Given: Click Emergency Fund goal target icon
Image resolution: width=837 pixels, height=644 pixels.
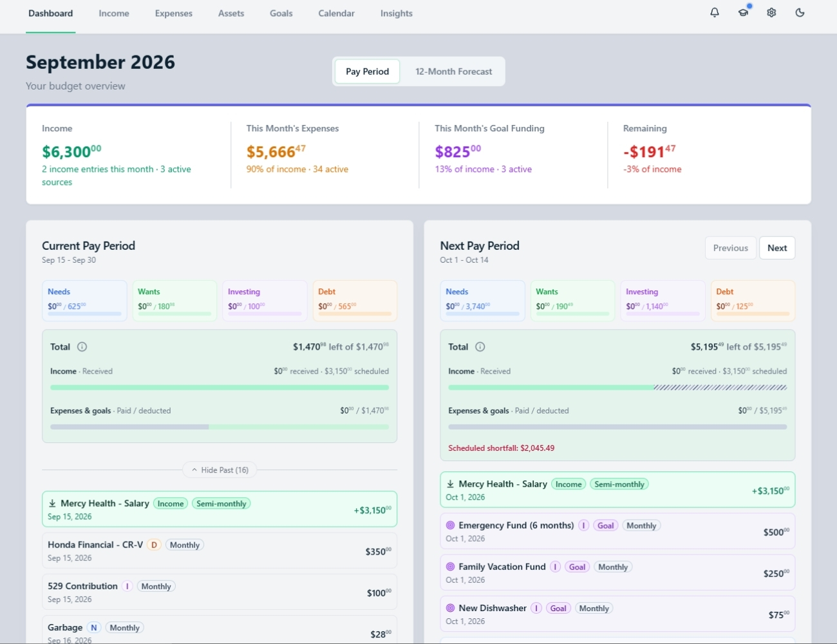Looking at the screenshot, I should pos(451,526).
